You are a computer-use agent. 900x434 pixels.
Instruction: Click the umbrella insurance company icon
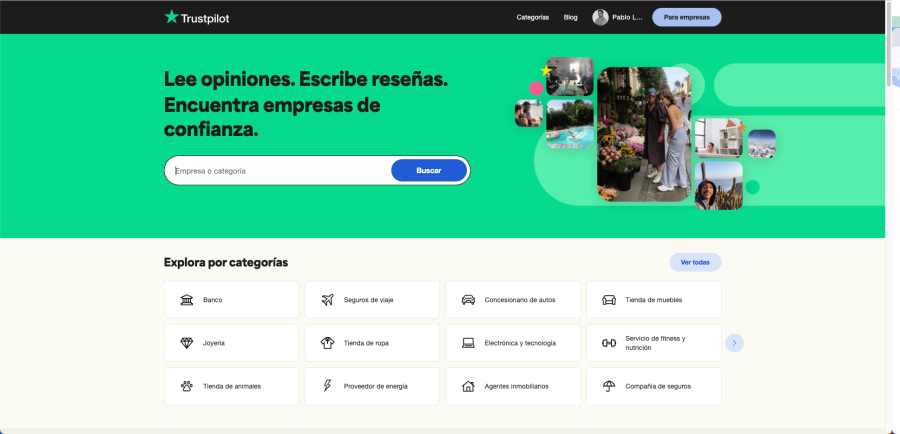608,386
